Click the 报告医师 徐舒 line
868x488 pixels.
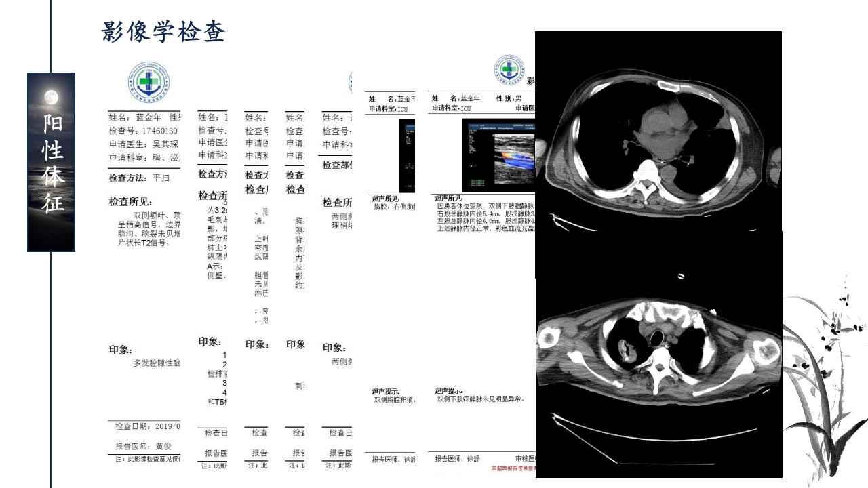click(457, 458)
